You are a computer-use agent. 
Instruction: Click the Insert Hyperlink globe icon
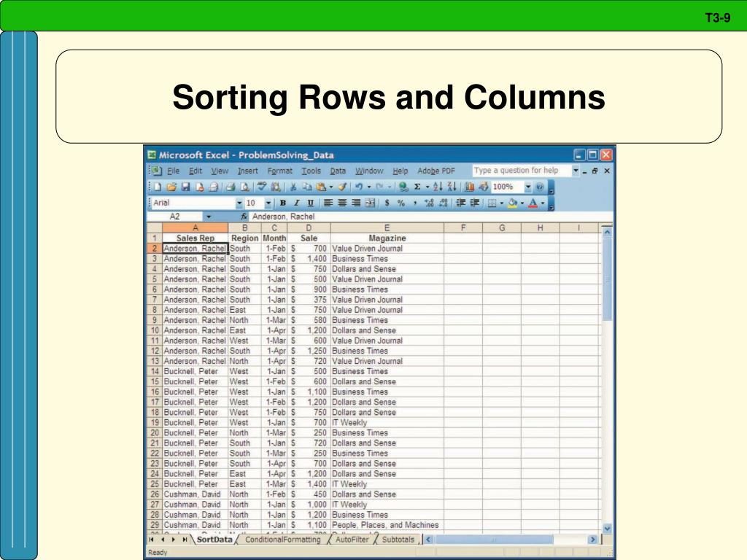403,187
